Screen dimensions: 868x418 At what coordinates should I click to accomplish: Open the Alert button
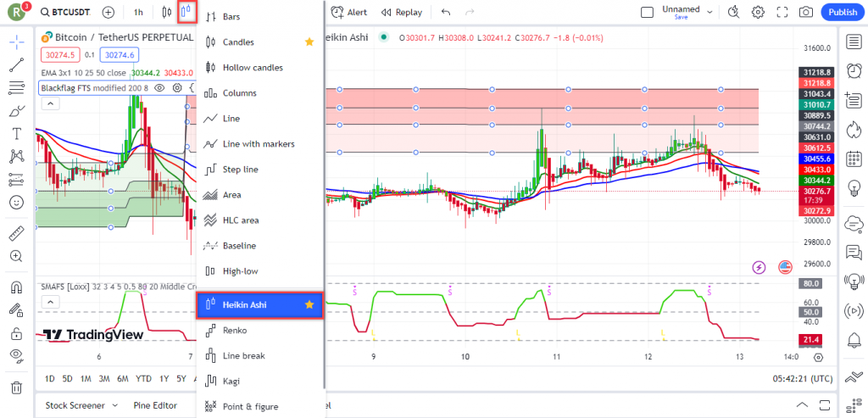348,12
